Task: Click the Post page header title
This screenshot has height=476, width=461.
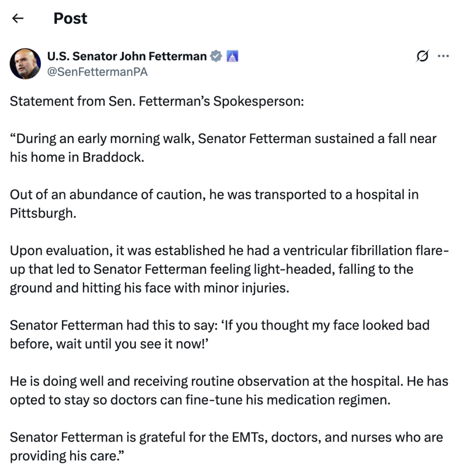Action: (70, 19)
